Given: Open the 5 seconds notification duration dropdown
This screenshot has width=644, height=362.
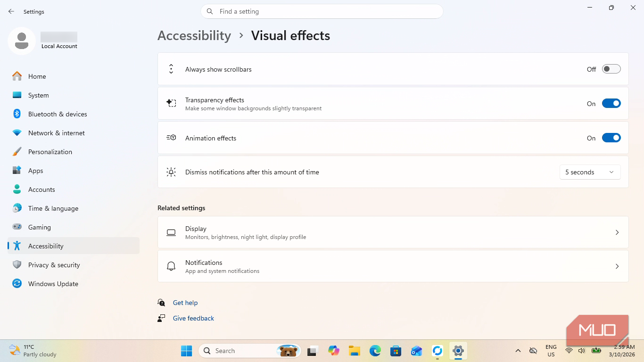Looking at the screenshot, I should (590, 172).
